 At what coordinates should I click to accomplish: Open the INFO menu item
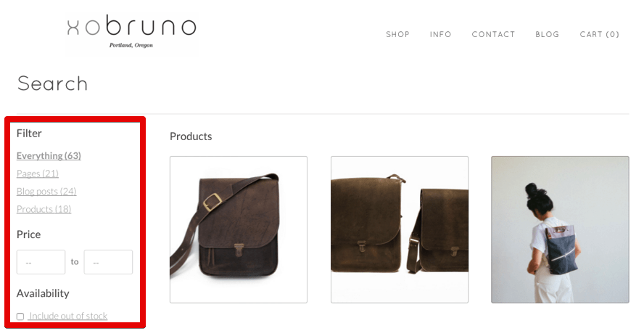point(440,34)
